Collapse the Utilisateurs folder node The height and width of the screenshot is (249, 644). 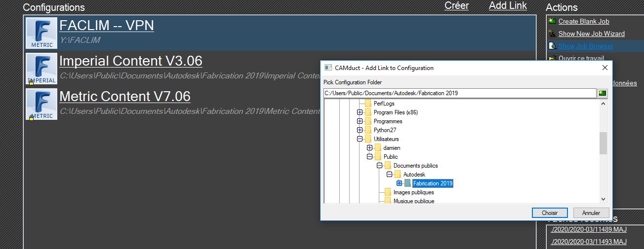click(x=360, y=139)
